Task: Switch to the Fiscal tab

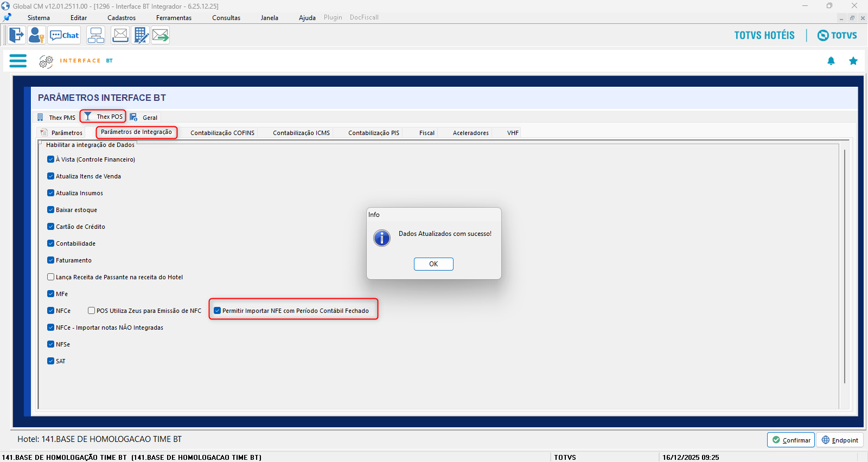Action: pyautogui.click(x=427, y=133)
